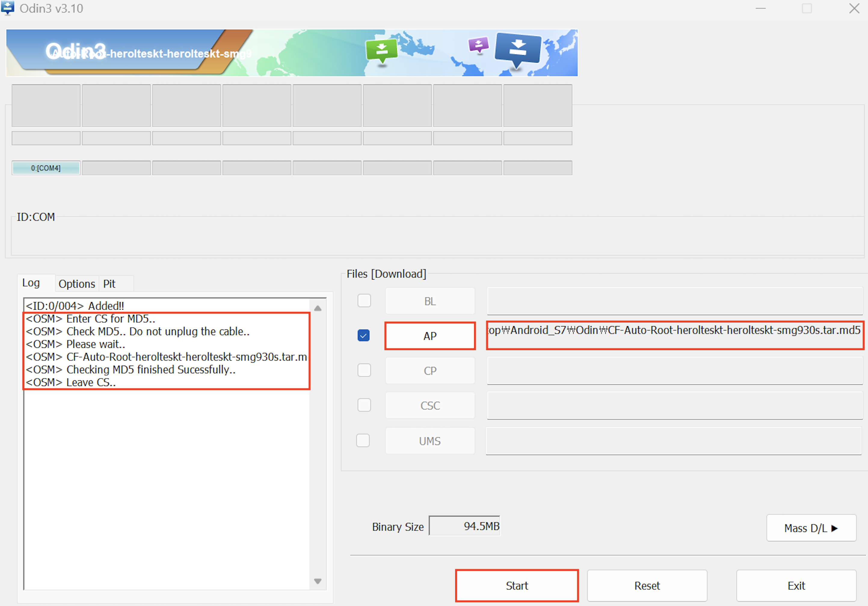Click the Odin3 app icon in title bar

click(8, 8)
